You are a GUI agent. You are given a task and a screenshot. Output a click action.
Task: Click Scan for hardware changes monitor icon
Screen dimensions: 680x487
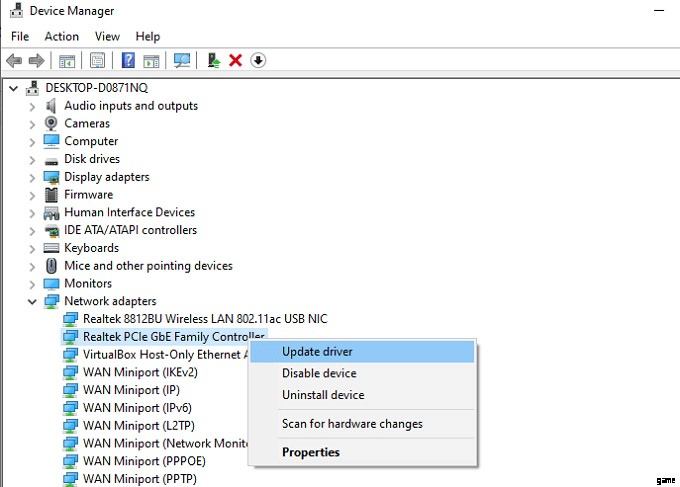tap(181, 61)
